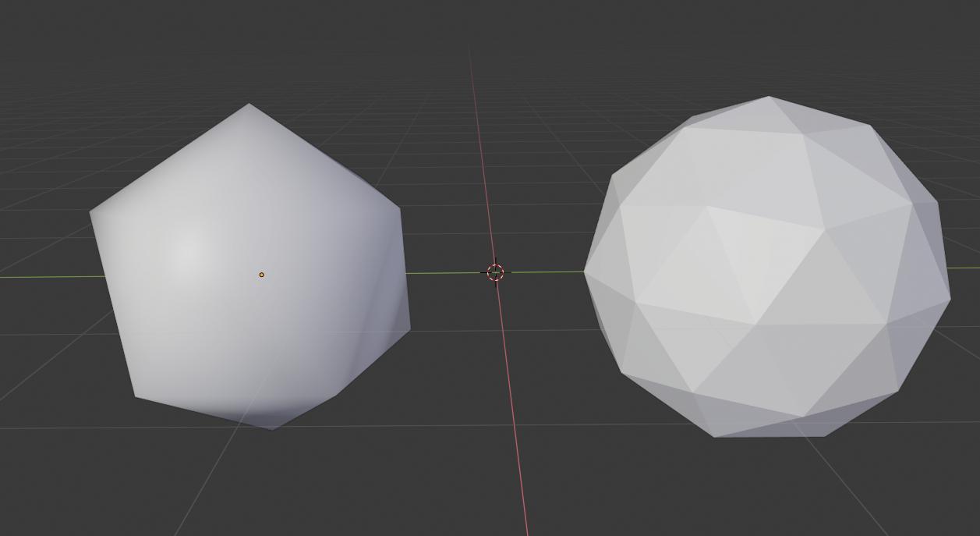Click the 3D cursor at the world origin
Screen dimensions: 980x536
tap(496, 272)
